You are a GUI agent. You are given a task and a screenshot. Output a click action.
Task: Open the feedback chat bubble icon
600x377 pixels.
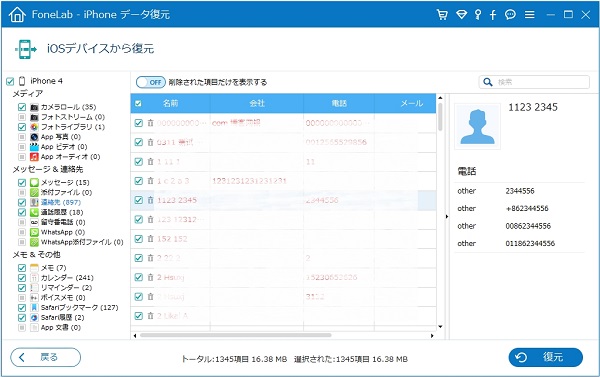point(510,15)
